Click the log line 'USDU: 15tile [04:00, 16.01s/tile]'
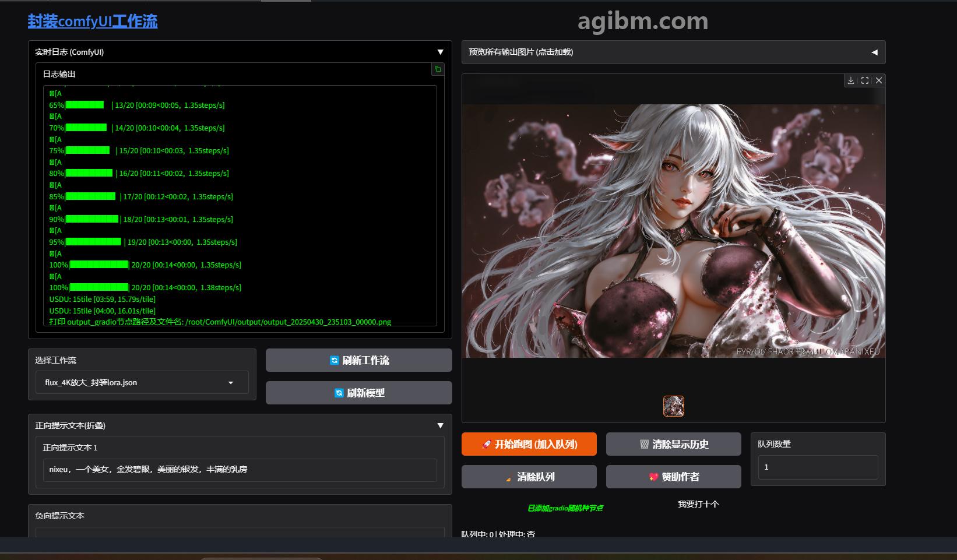This screenshot has height=560, width=957. [103, 311]
